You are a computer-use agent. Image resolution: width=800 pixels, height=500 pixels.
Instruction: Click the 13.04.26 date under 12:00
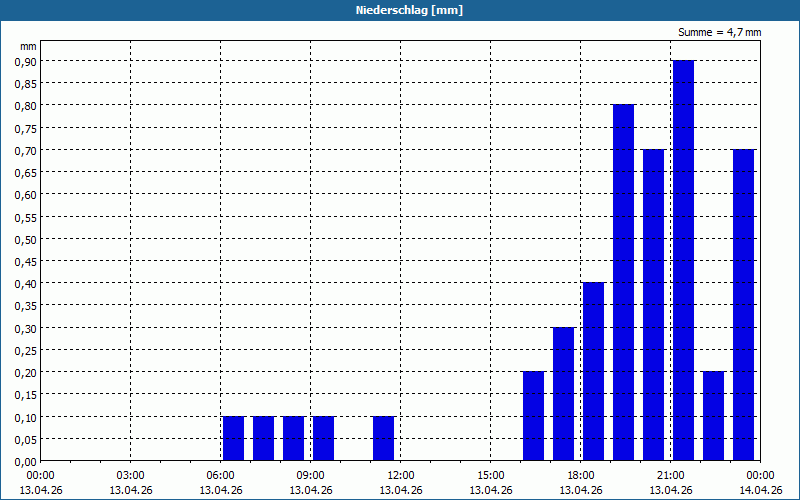401,490
